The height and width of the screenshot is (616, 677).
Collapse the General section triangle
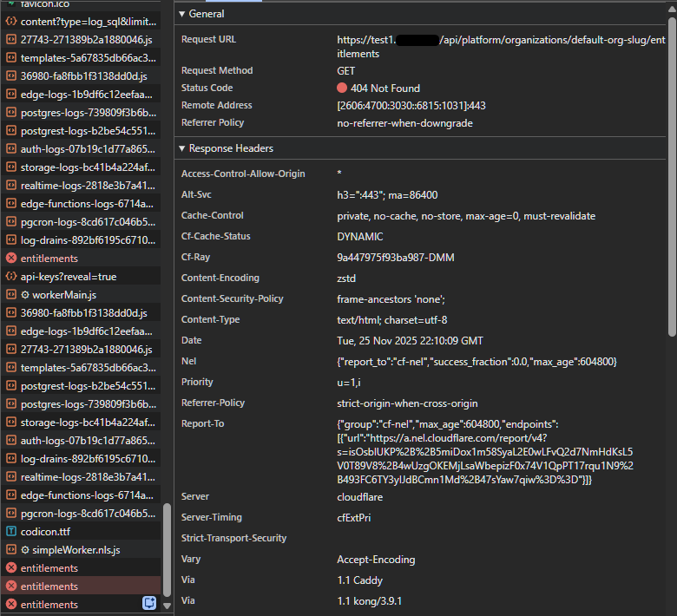(x=181, y=14)
